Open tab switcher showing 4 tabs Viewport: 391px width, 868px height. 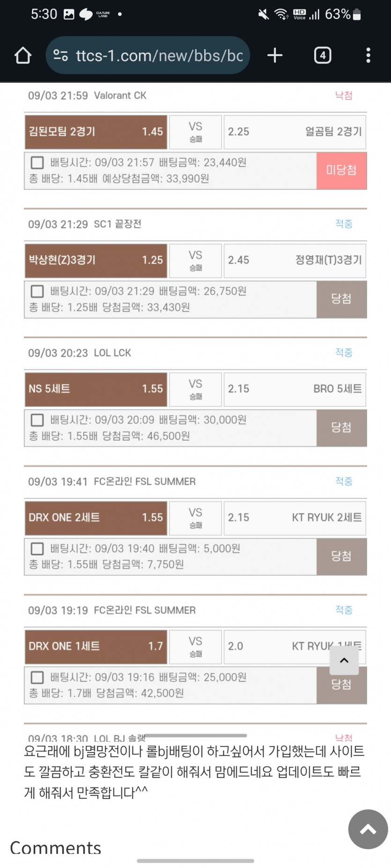click(323, 55)
